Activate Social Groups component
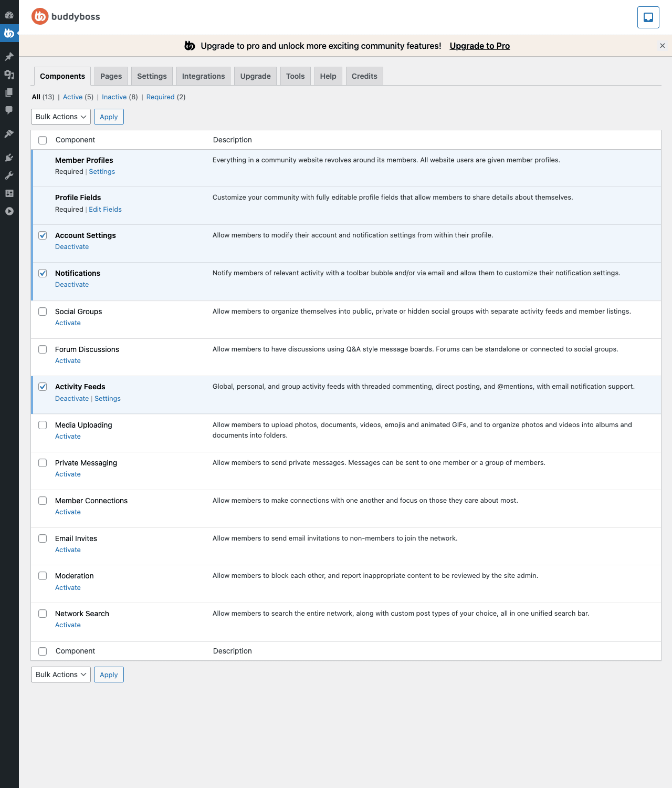The height and width of the screenshot is (788, 672). 68,323
